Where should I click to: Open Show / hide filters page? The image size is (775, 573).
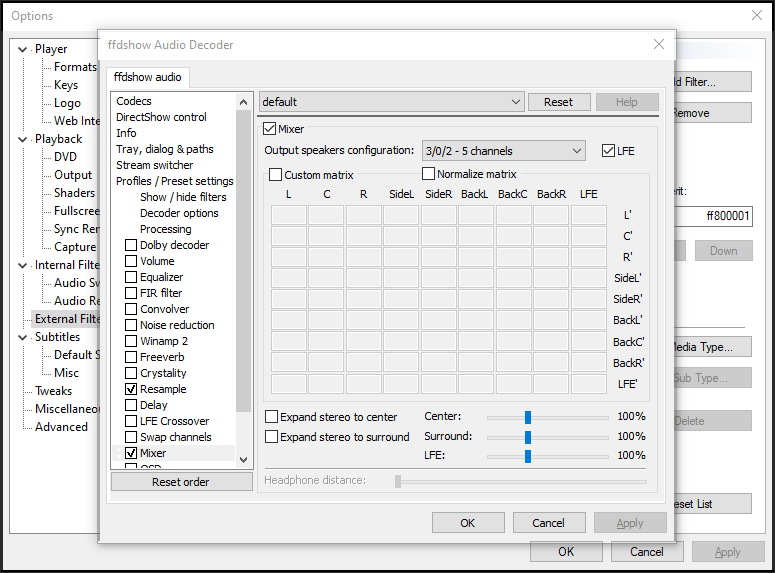pyautogui.click(x=183, y=197)
